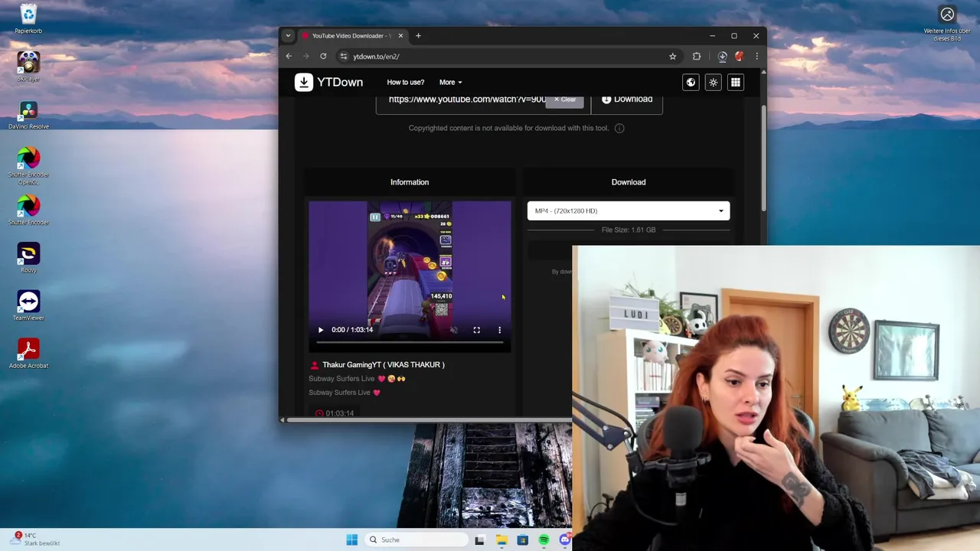Play the video preview
The image size is (980, 551).
pos(321,330)
